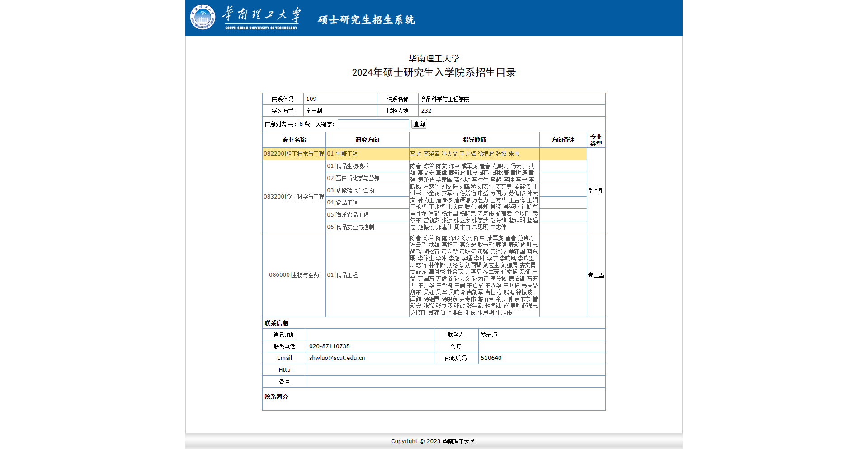Image resolution: width=868 pixels, height=449 pixels.
Task: Focus the 关键字 search input field
Action: pos(373,124)
